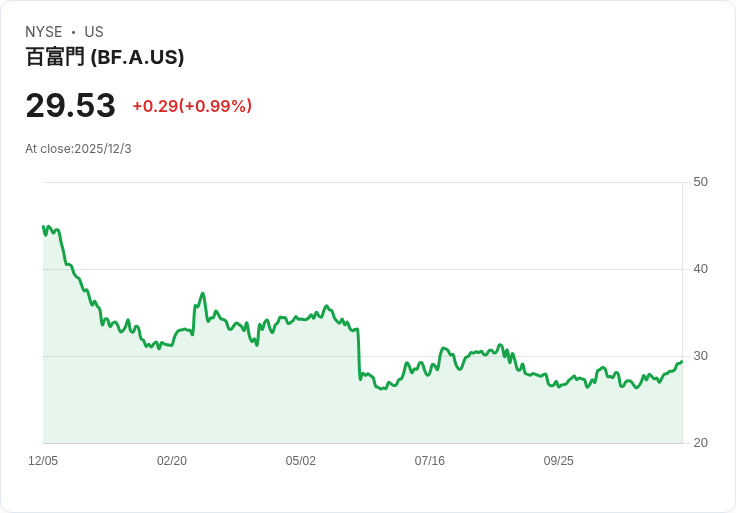The height and width of the screenshot is (513, 736).
Task: Click the 40 y-axis price label
Action: pyautogui.click(x=700, y=269)
